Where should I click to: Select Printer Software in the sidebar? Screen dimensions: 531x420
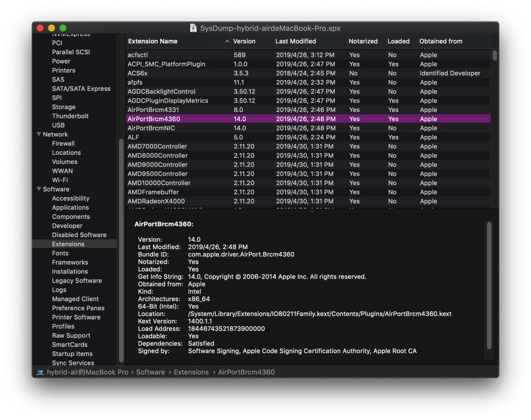click(76, 317)
